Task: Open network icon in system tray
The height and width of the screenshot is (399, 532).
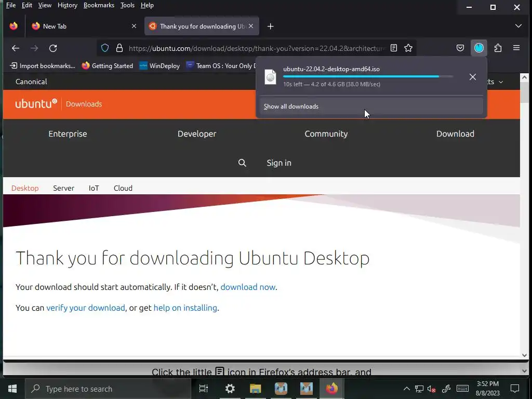Action: coord(419,389)
